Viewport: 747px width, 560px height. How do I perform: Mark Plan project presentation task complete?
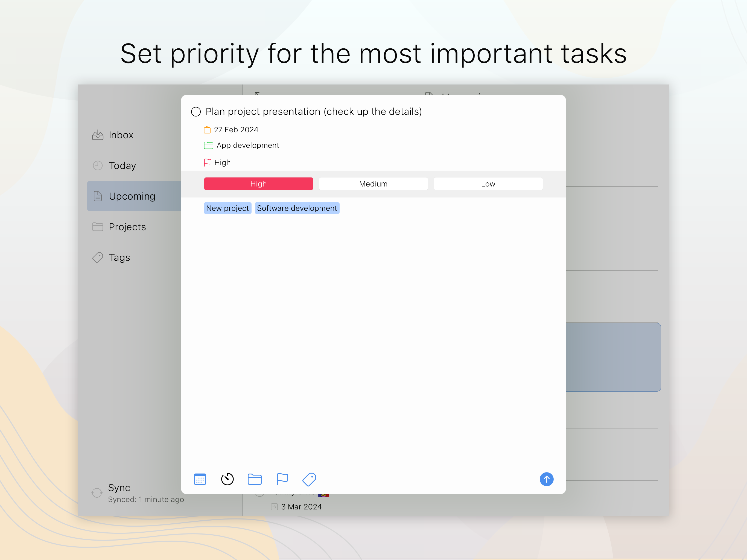[x=196, y=112]
